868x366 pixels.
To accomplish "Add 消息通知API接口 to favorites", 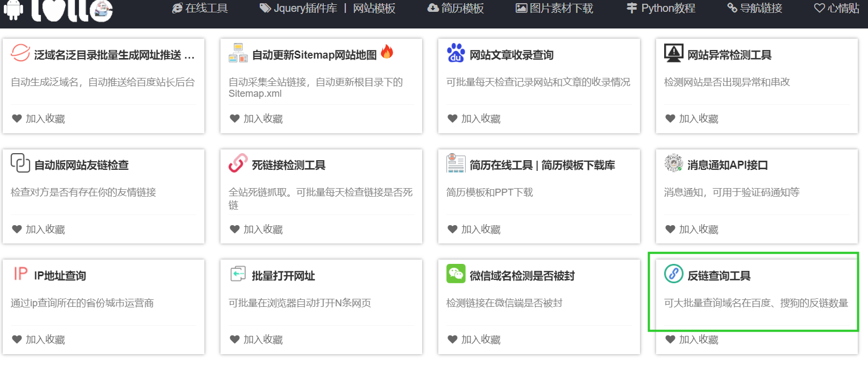I will (692, 229).
